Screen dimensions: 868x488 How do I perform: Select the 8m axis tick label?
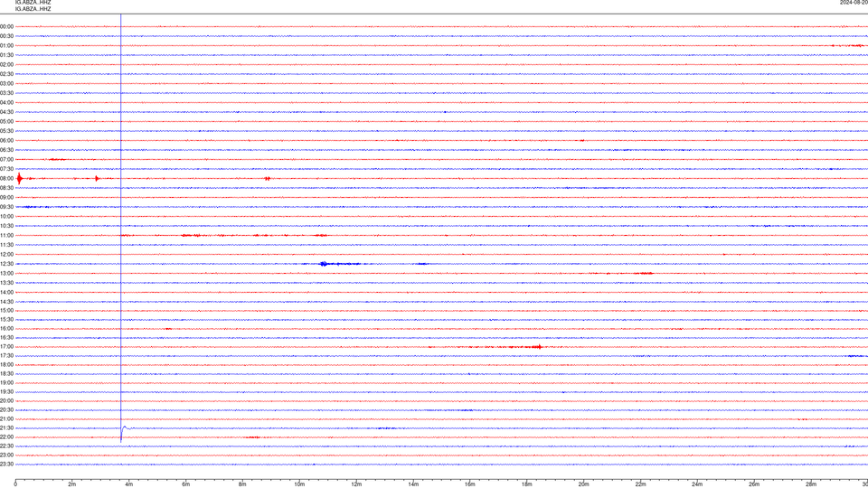coord(242,484)
